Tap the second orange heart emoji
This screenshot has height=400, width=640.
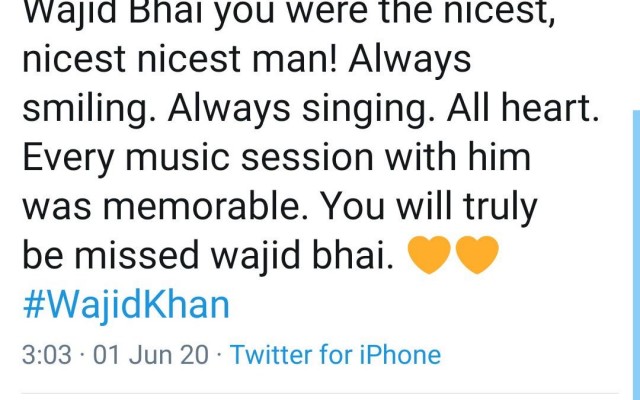point(477,254)
